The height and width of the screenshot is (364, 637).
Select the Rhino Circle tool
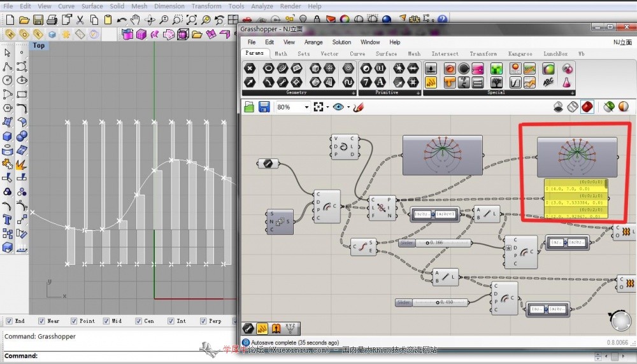click(x=7, y=80)
